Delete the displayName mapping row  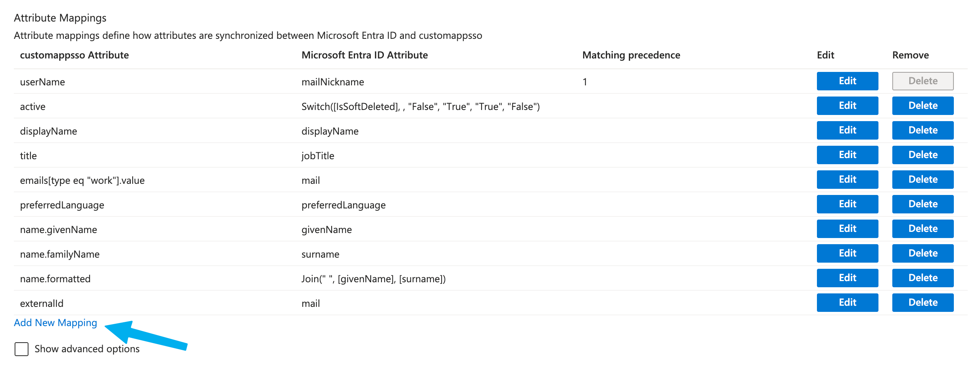tap(923, 130)
